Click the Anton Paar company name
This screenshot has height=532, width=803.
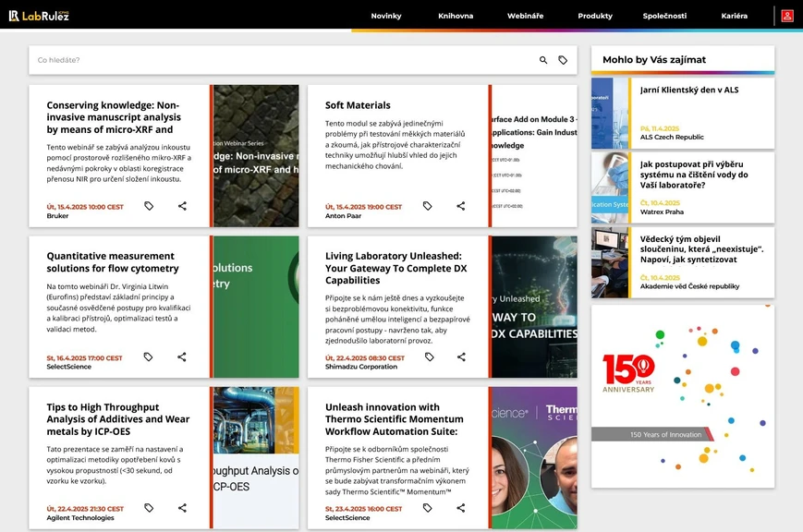[x=343, y=216]
